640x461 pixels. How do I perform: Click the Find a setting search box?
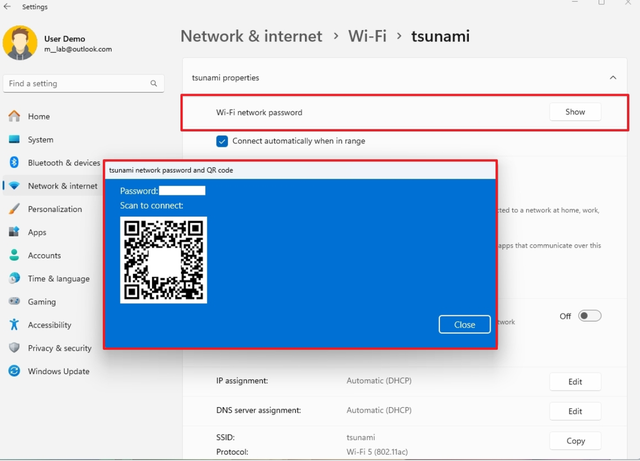point(84,83)
